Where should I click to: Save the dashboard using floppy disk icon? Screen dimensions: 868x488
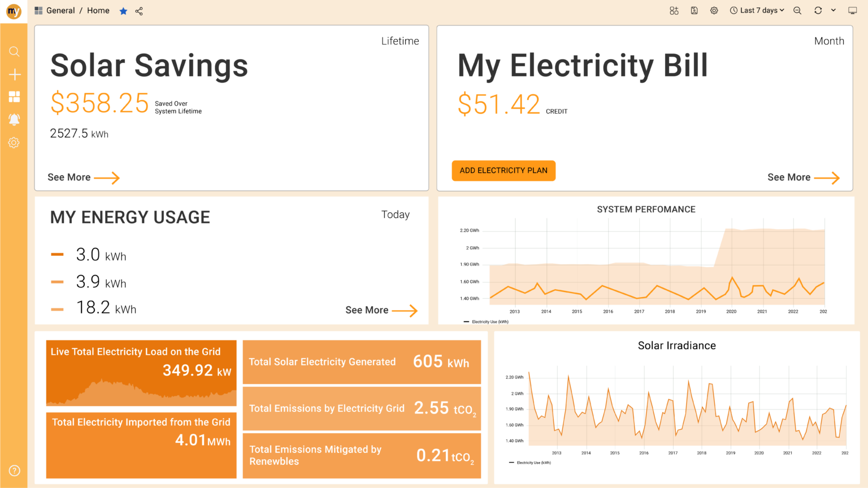[694, 10]
